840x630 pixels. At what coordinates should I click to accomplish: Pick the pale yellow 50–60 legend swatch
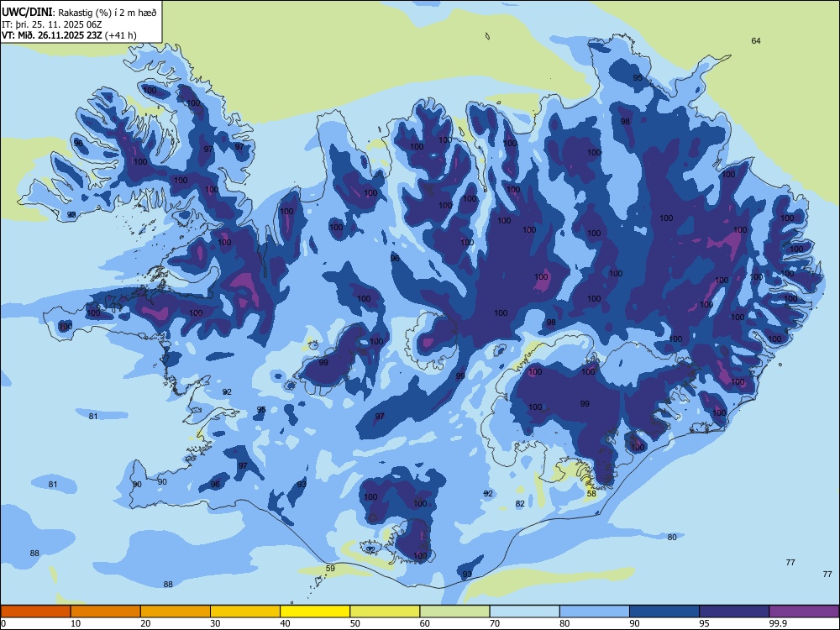coord(385,612)
